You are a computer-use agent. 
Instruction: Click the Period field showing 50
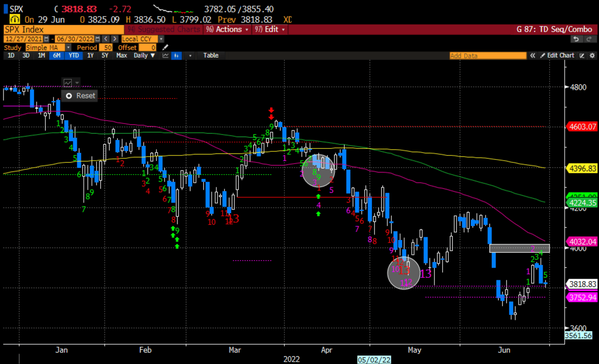pyautogui.click(x=105, y=47)
